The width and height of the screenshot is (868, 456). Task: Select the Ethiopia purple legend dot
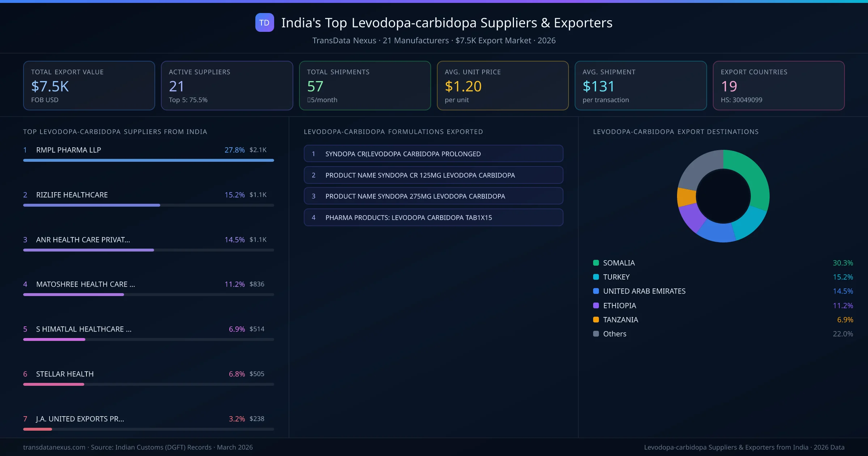[595, 305]
